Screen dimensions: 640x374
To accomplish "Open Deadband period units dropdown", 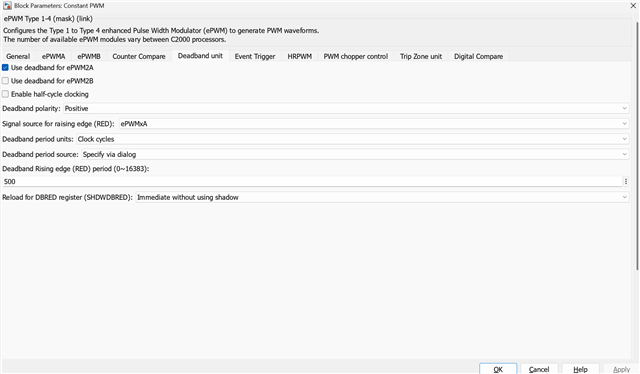I will pyautogui.click(x=353, y=139).
